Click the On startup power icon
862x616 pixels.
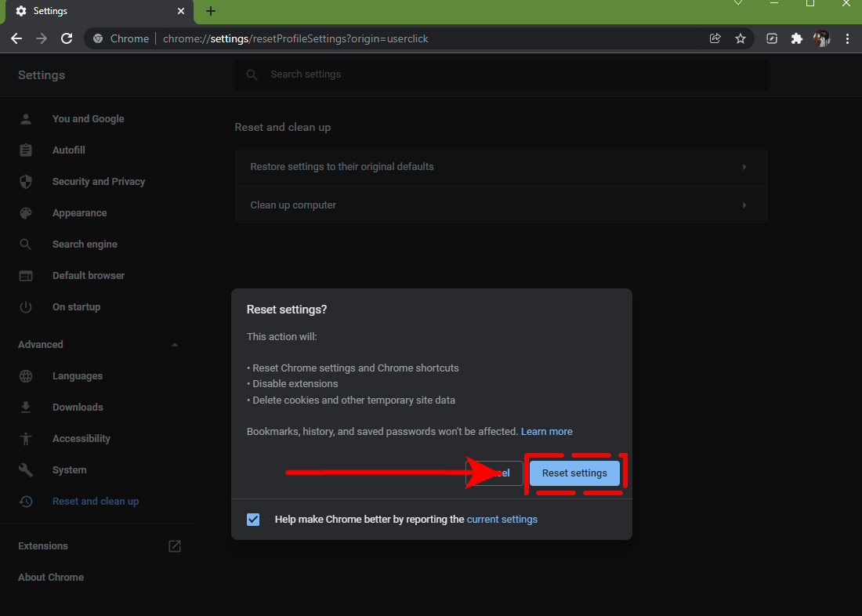coord(26,306)
